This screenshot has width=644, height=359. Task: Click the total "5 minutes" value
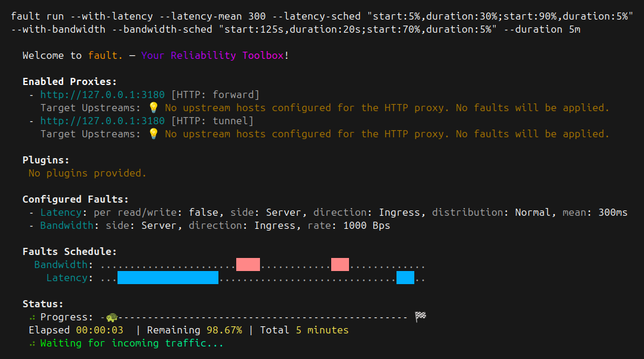(x=322, y=330)
